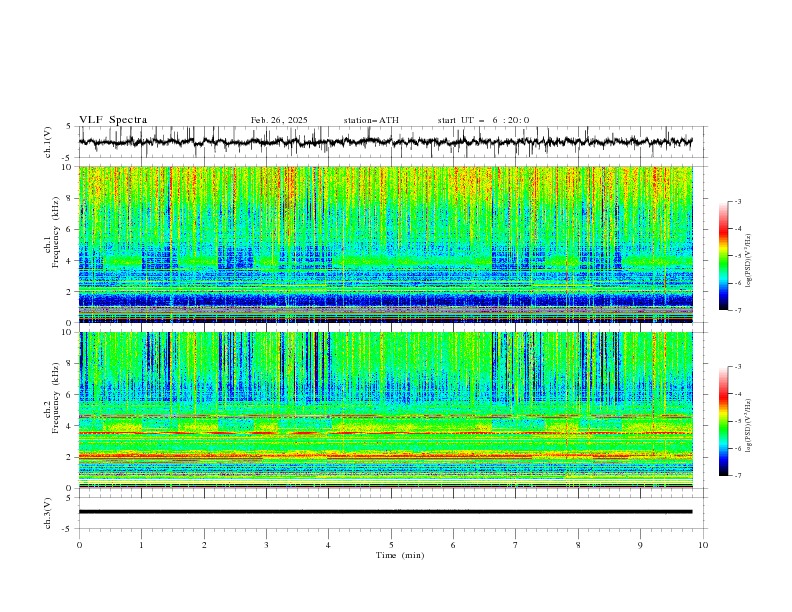
Task: Click time axis tick label "10"
Action: [703, 545]
